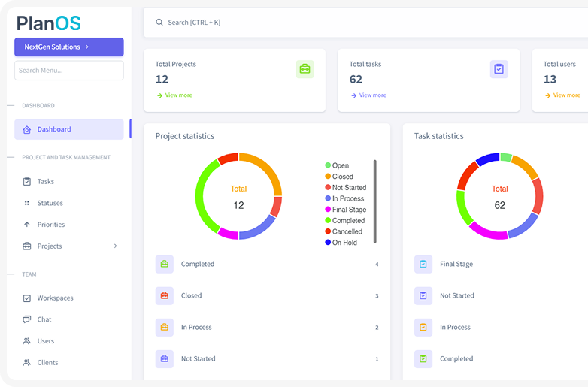Click View more under Total tasks
The height and width of the screenshot is (387, 588).
372,95
